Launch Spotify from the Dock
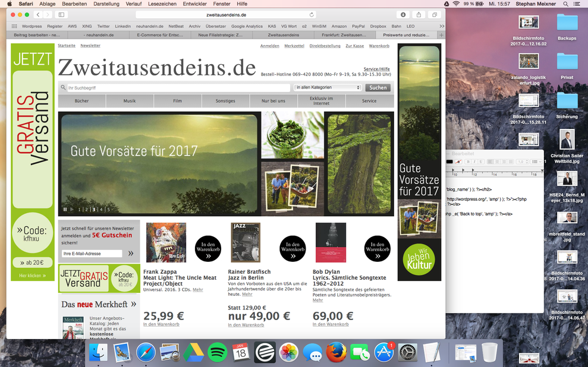Screen dimensions: 588x367 click(218, 352)
